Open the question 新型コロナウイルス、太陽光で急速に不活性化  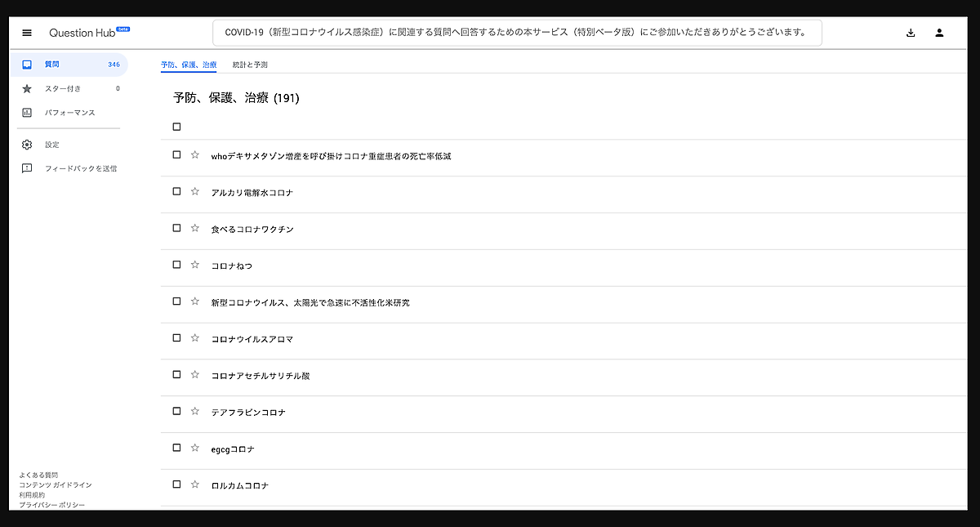(x=310, y=302)
